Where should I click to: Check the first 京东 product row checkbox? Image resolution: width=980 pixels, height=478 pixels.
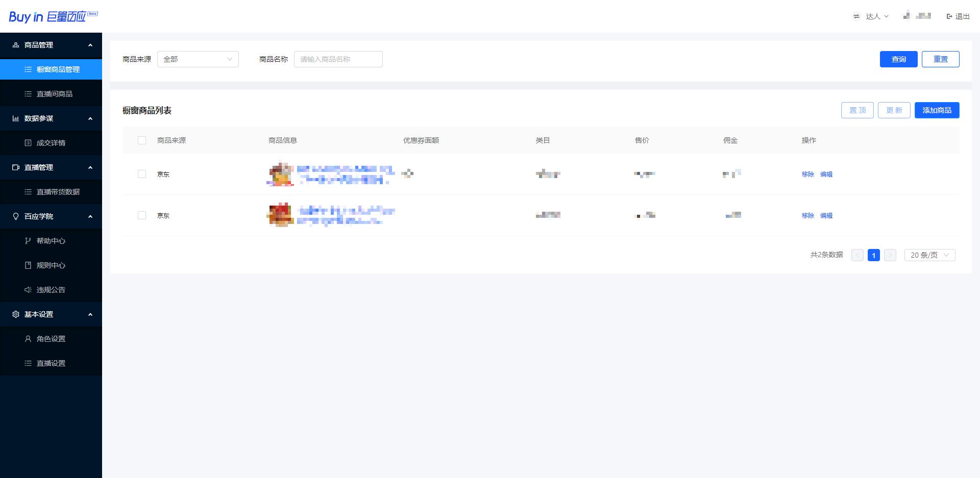142,174
